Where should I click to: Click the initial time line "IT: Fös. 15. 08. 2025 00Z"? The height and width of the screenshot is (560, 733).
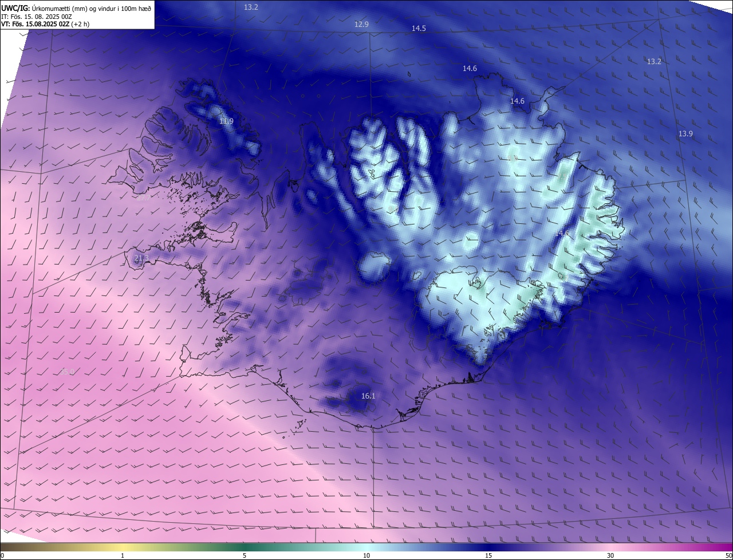[37, 17]
